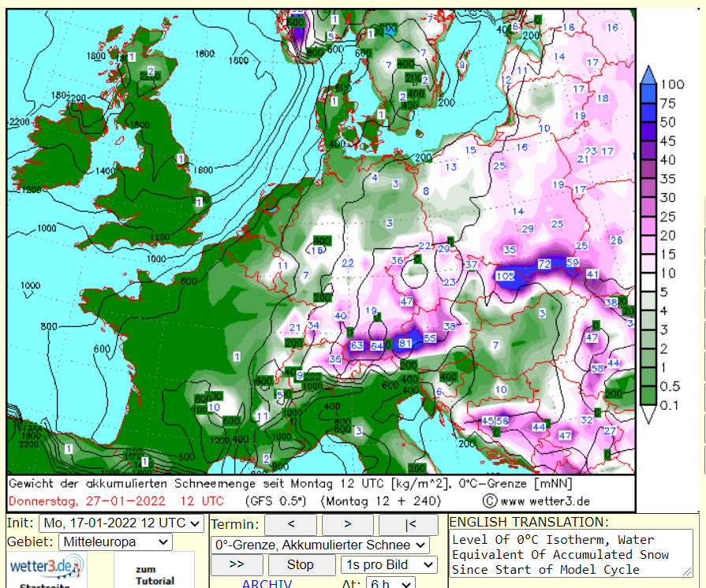
Task: Expand the Δt 6 h interval dropdown
Action: coord(390,583)
